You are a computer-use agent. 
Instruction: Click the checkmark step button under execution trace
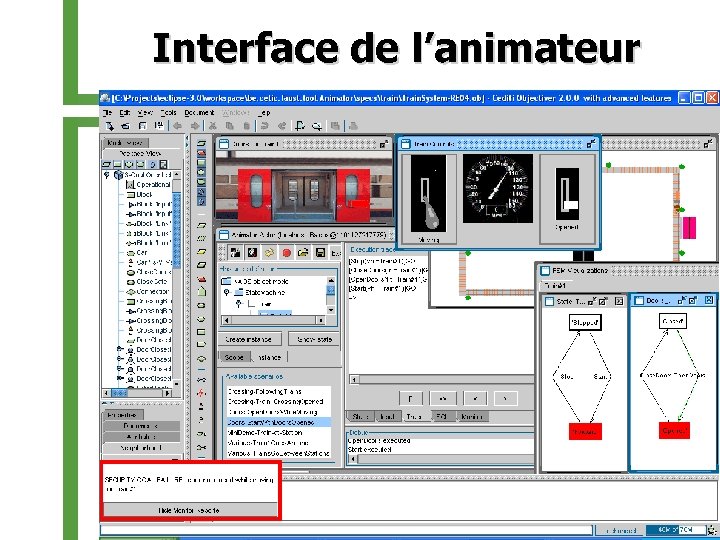coord(475,399)
